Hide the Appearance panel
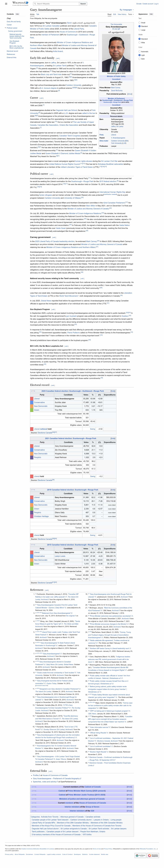Viewport: 164px width, 868px height. point(151,14)
